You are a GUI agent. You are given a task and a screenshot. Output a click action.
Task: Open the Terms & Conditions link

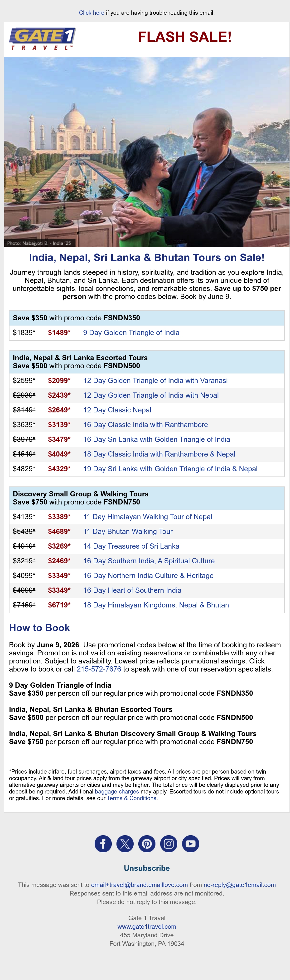pos(131,798)
